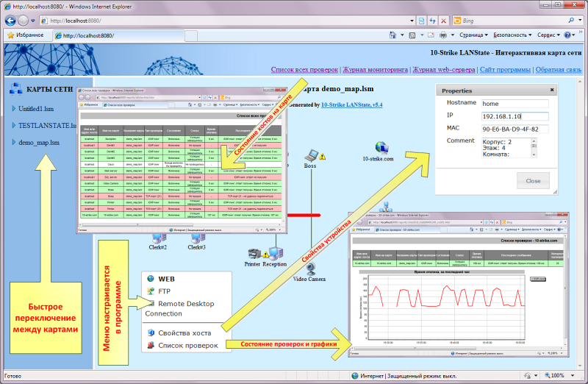Open the Обратная связь link
Screen dimensions: 588x384
(x=559, y=69)
